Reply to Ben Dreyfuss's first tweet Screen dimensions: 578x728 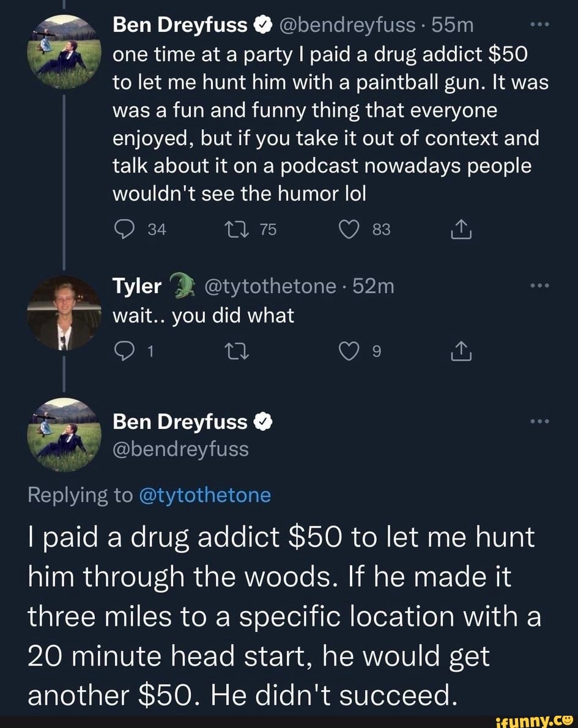point(124,229)
